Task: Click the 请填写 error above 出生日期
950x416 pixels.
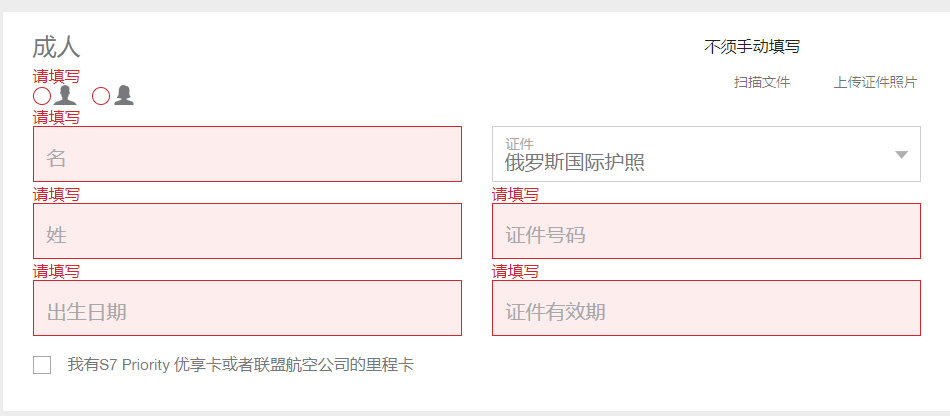Action: coord(56,271)
